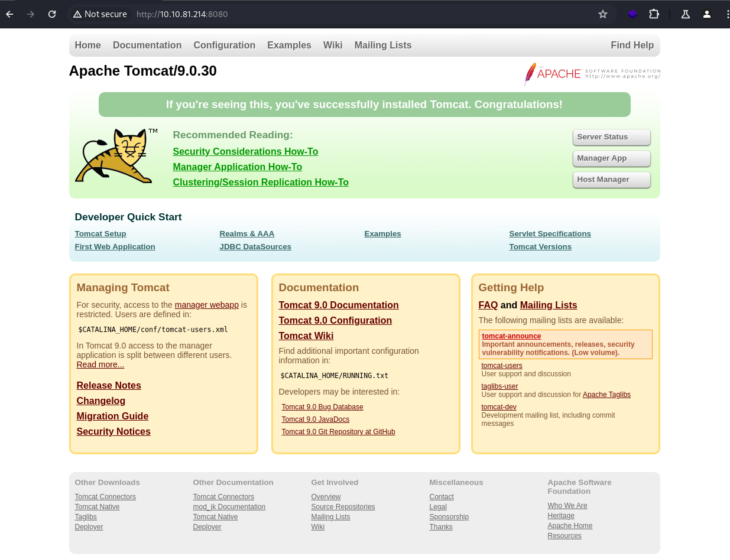Viewport: 730px width, 560px height.
Task: Open the First Web Application link
Action: pos(115,247)
